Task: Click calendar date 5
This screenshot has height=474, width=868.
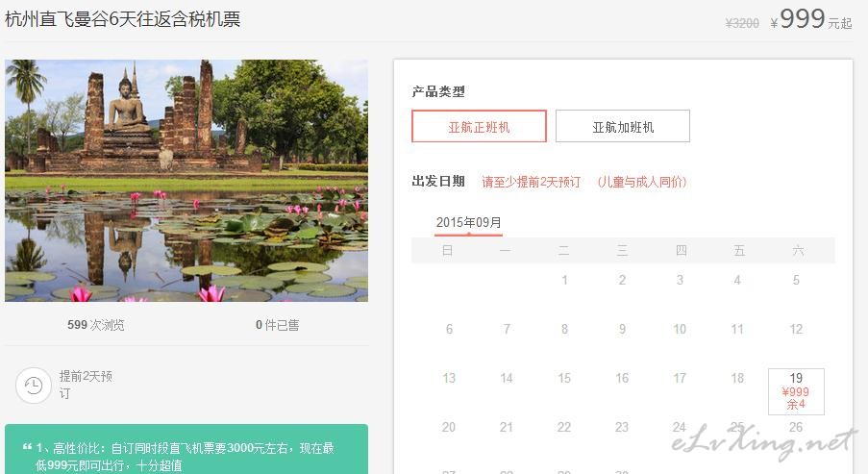Action: click(x=796, y=280)
